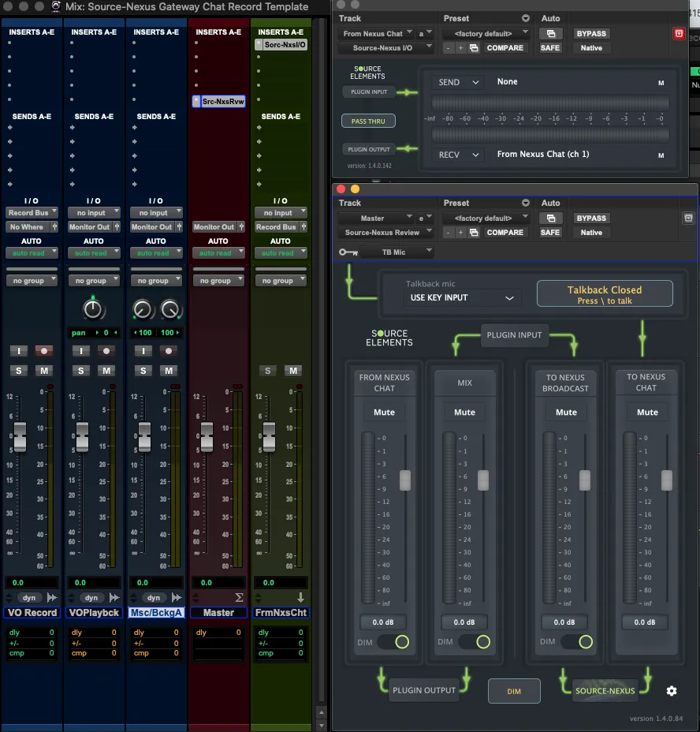700x732 pixels.
Task: Click the plus preset button in Source-Nexus I/O window
Action: pos(460,48)
